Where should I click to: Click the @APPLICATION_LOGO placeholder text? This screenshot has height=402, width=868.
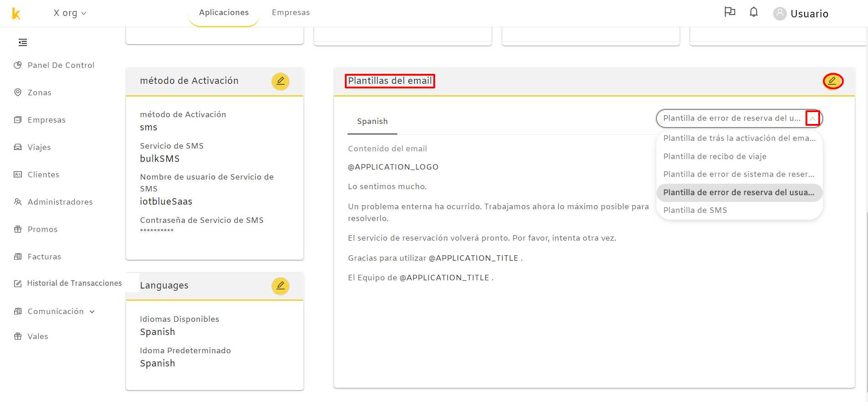coord(393,167)
